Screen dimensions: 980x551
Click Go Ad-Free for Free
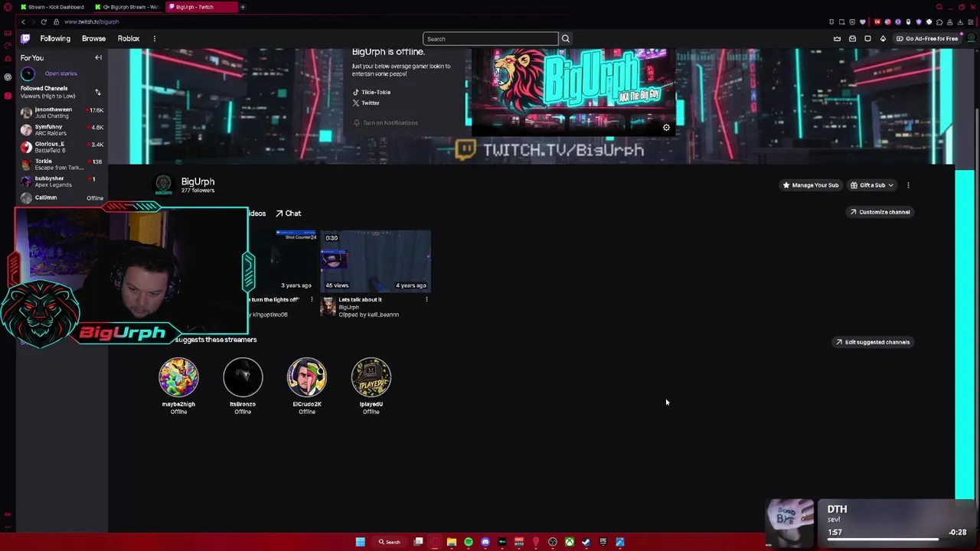point(927,38)
